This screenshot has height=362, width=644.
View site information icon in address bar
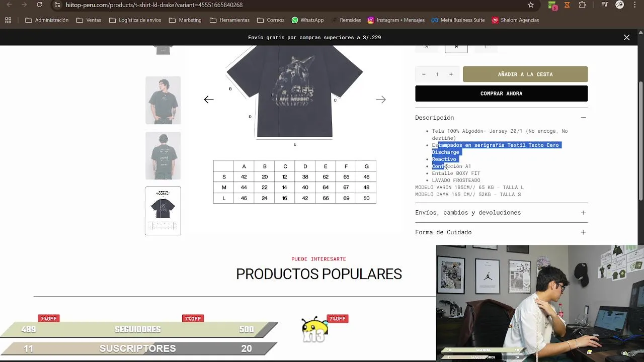[57, 5]
